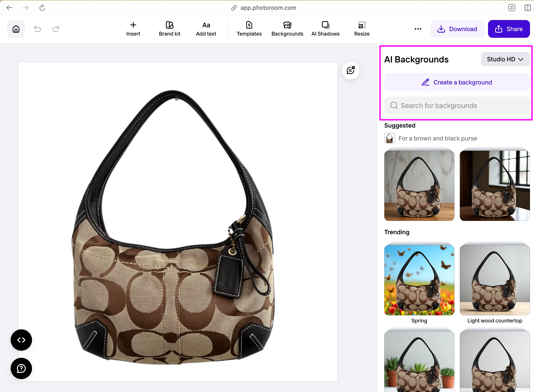Select the marble wall suggested background
534x392 pixels.
click(x=419, y=186)
